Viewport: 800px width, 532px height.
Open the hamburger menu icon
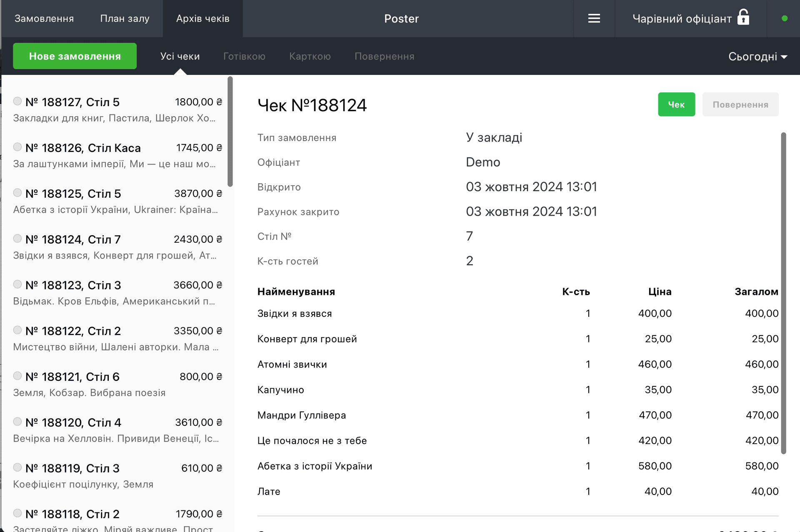coord(594,19)
